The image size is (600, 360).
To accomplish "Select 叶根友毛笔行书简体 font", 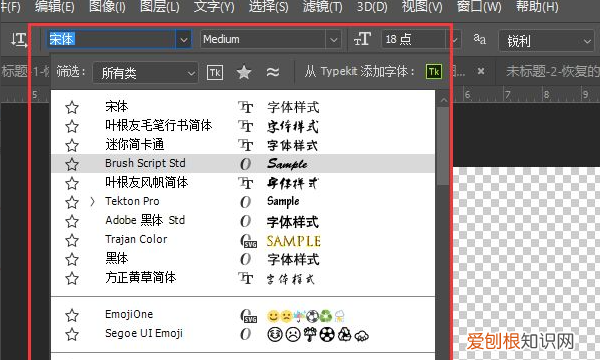I will pos(158,125).
